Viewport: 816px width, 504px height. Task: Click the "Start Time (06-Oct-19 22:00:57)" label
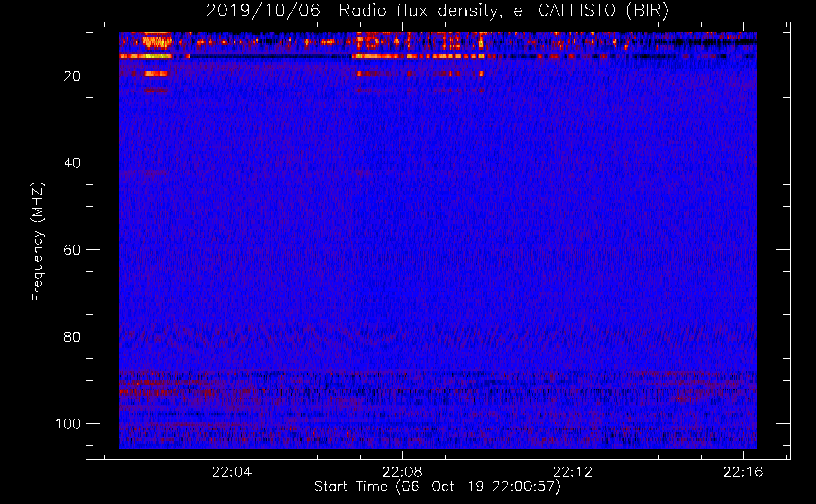coord(437,487)
